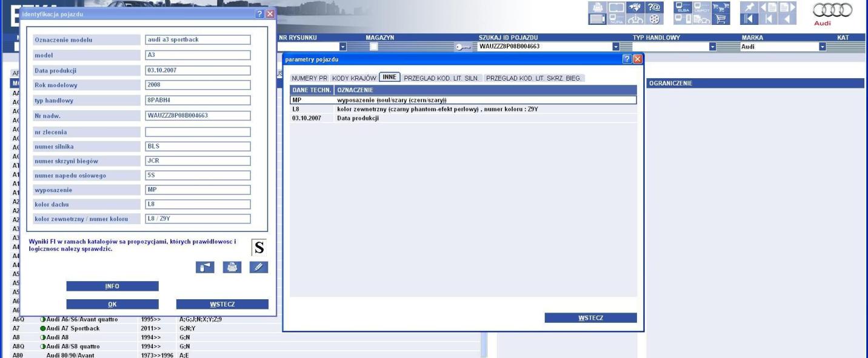This screenshot has width=868, height=358.
Task: Print from the identification dialog printer icon
Action: pyautogui.click(x=232, y=267)
